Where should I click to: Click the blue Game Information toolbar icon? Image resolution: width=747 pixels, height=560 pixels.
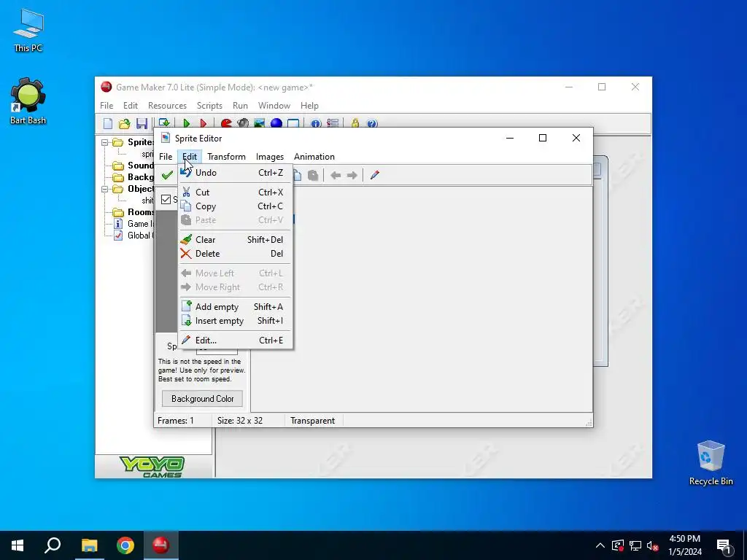click(x=316, y=124)
